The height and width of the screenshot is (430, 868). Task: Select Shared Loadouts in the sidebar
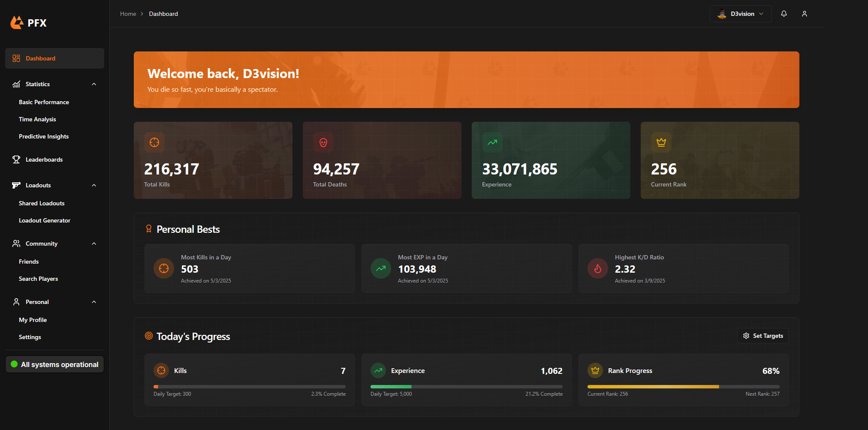click(41, 203)
